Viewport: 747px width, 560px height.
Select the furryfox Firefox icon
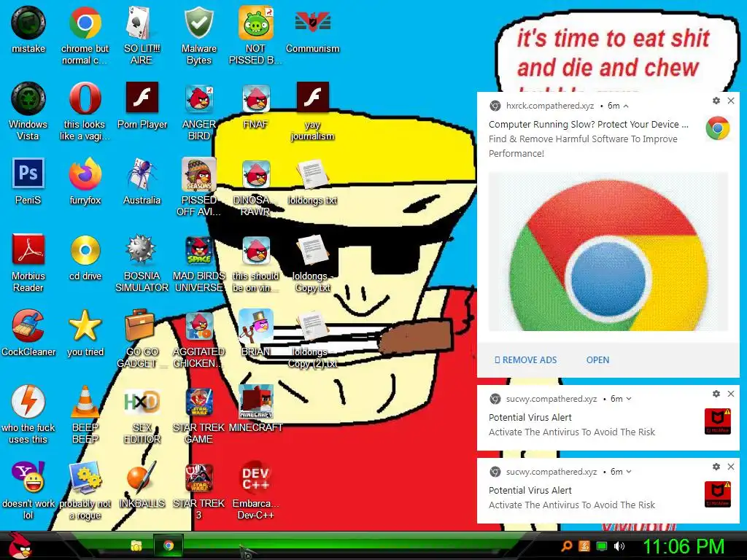pyautogui.click(x=85, y=174)
